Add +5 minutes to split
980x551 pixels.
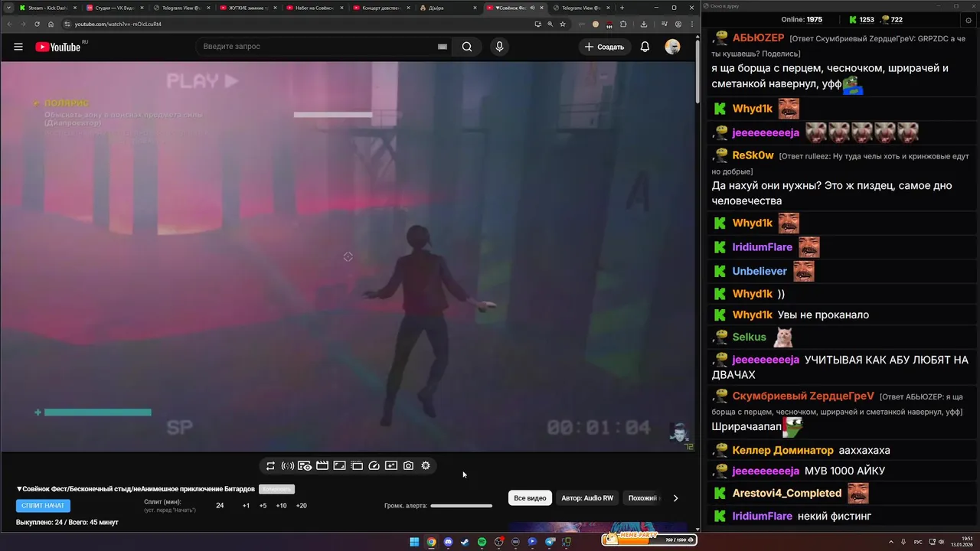263,505
